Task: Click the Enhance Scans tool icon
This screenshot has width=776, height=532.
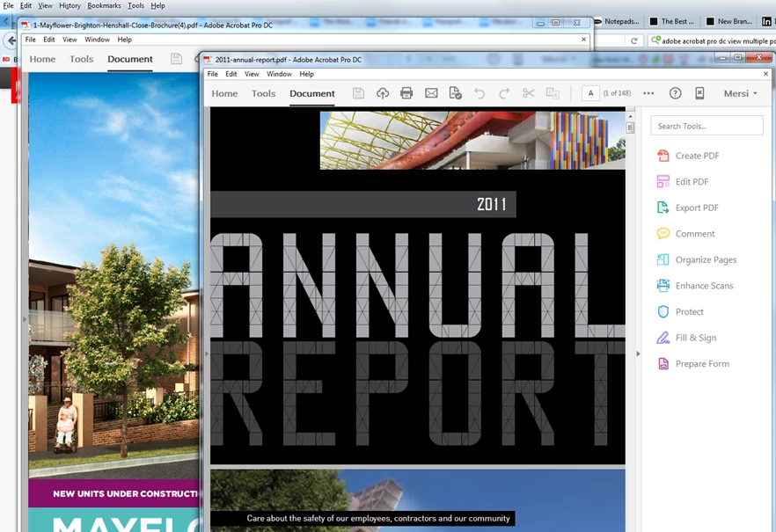Action: pos(663,285)
